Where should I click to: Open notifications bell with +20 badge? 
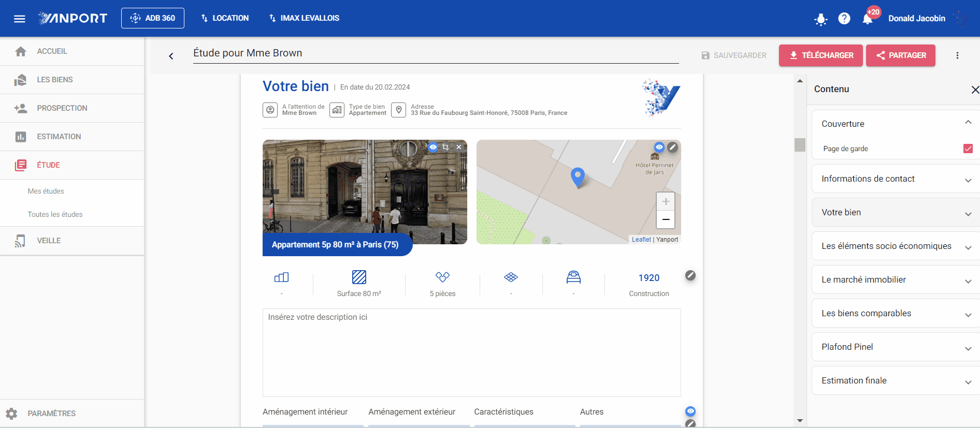(x=868, y=19)
